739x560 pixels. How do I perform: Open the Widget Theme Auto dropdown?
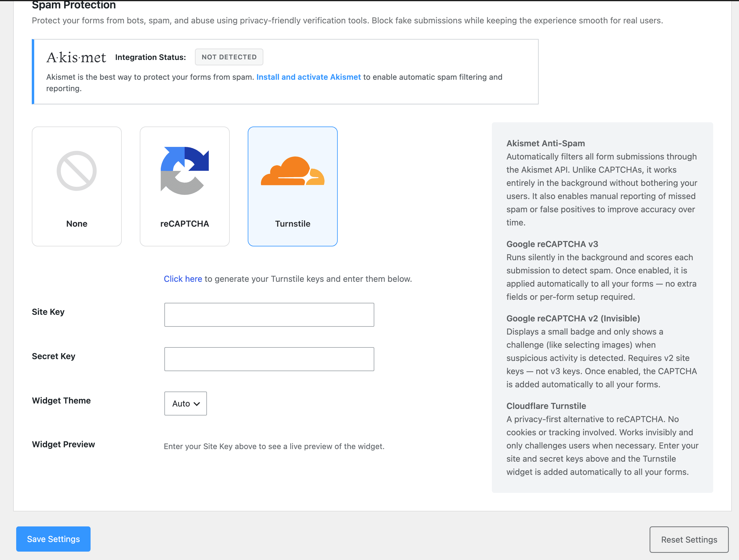(185, 404)
